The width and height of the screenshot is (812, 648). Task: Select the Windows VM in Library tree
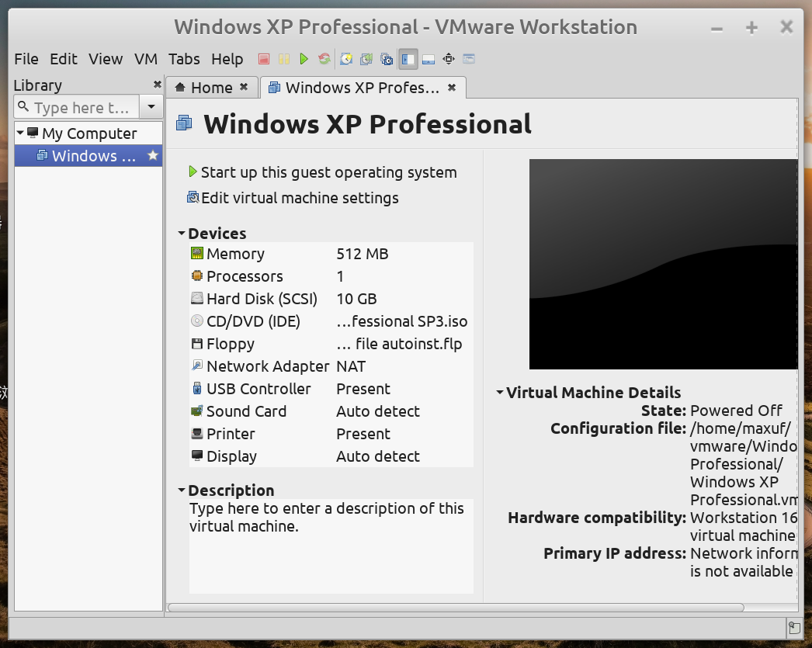point(88,156)
